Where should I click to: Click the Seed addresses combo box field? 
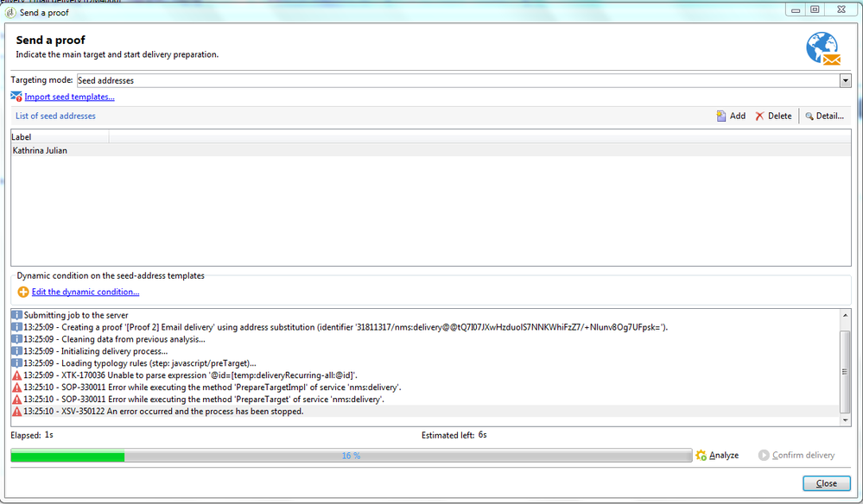click(x=458, y=80)
